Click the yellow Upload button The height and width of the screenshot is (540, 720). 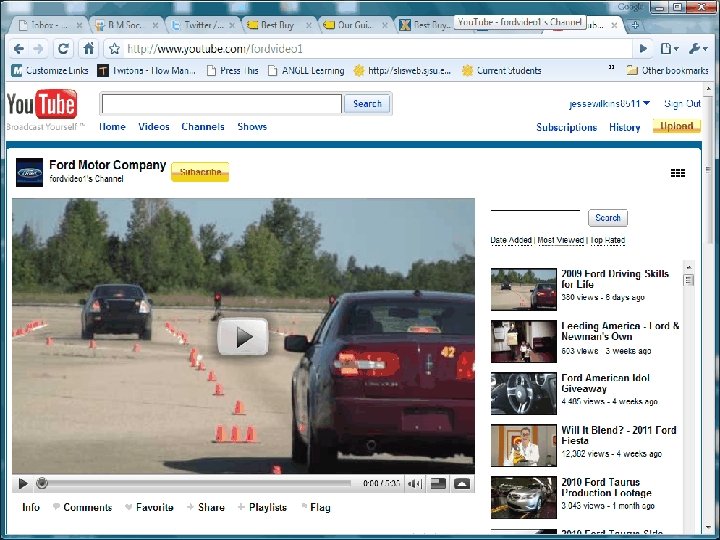click(x=677, y=126)
